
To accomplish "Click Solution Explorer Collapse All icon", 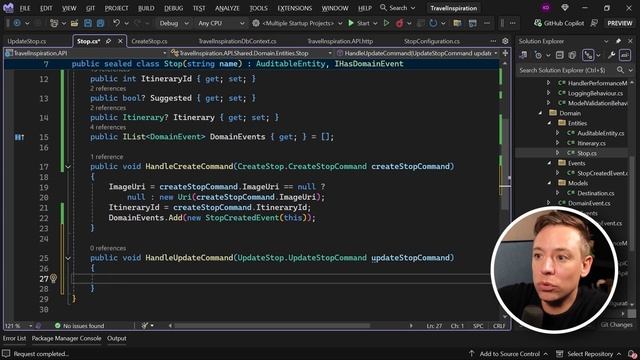I will click(x=560, y=55).
